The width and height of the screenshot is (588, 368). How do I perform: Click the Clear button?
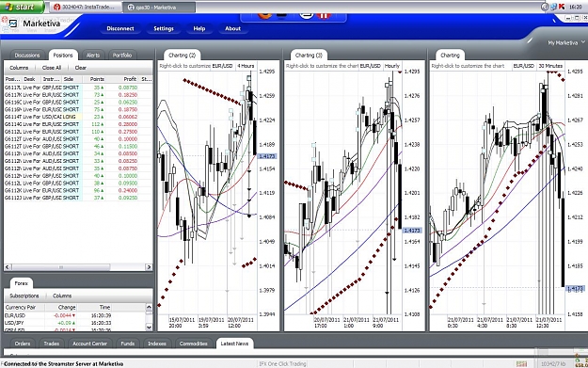pos(81,68)
